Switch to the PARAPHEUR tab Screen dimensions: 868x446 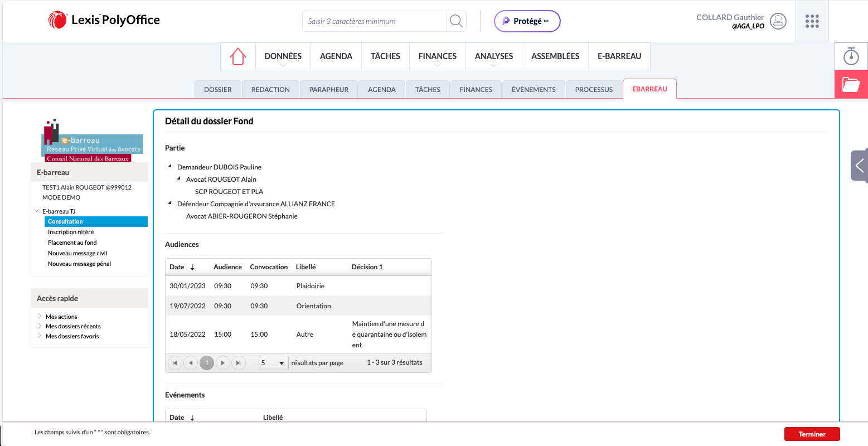click(x=328, y=89)
